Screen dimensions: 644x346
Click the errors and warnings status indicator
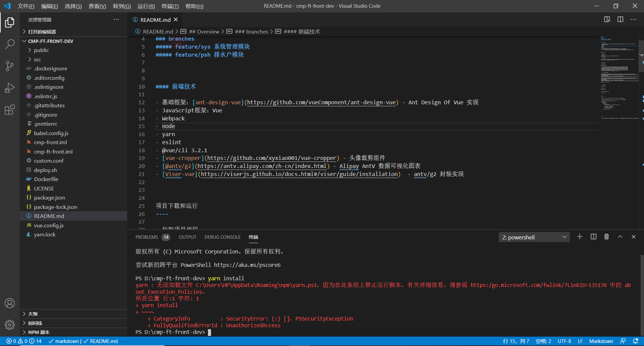24,341
